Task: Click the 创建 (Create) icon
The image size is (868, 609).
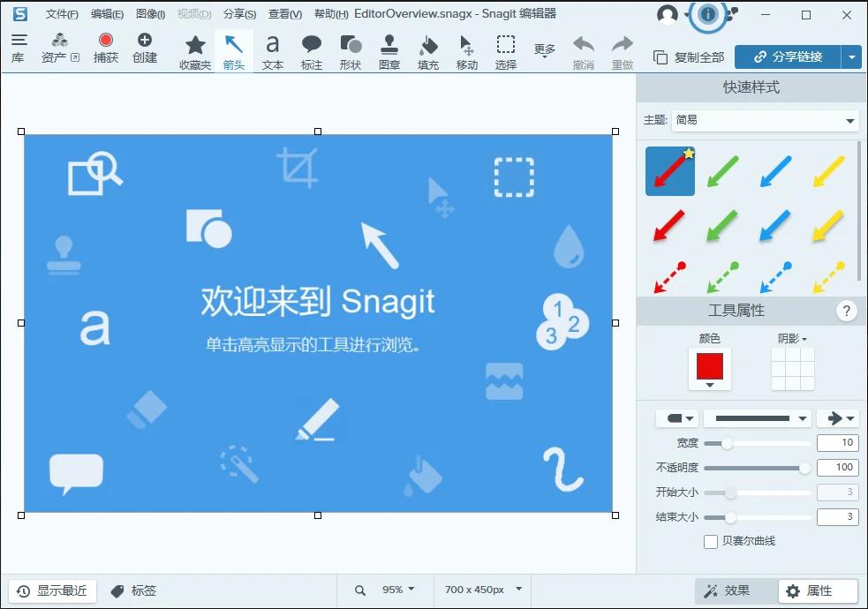Action: coord(144,50)
